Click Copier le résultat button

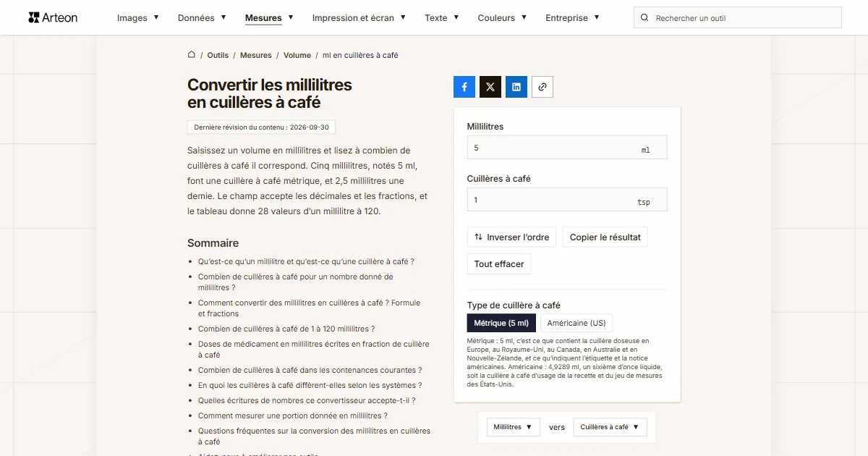point(605,237)
